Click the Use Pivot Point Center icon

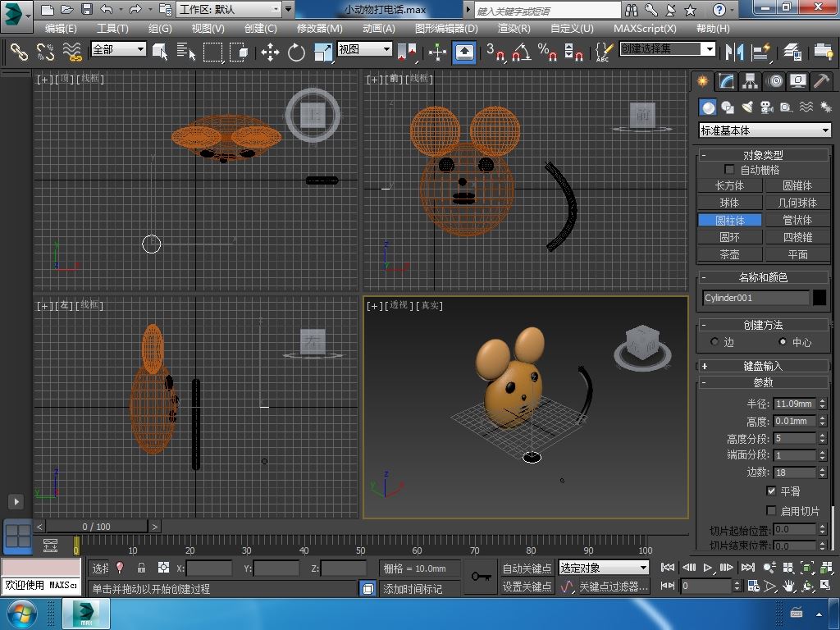pyautogui.click(x=407, y=52)
